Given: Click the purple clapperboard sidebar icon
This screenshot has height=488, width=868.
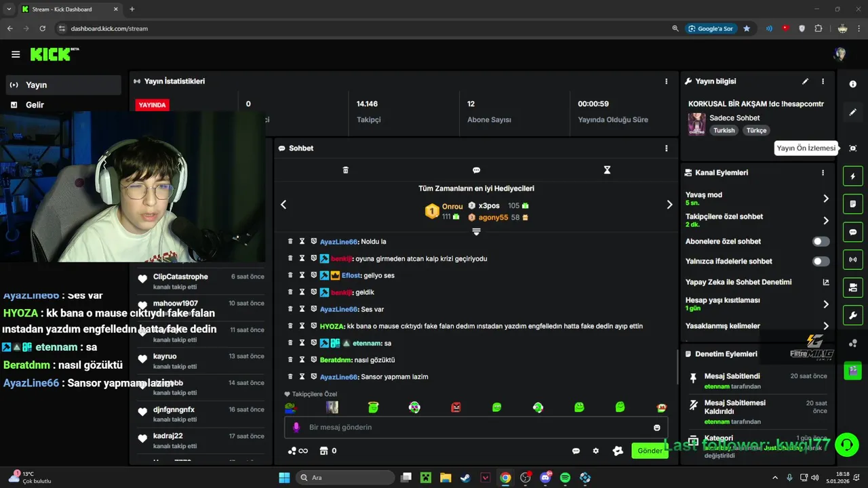Looking at the screenshot, I should 853,371.
